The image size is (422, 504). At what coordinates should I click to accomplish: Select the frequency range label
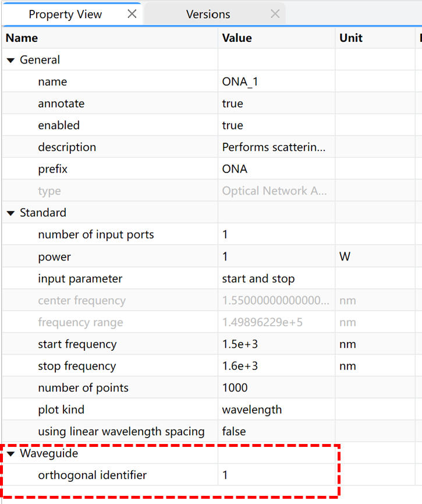(x=80, y=322)
